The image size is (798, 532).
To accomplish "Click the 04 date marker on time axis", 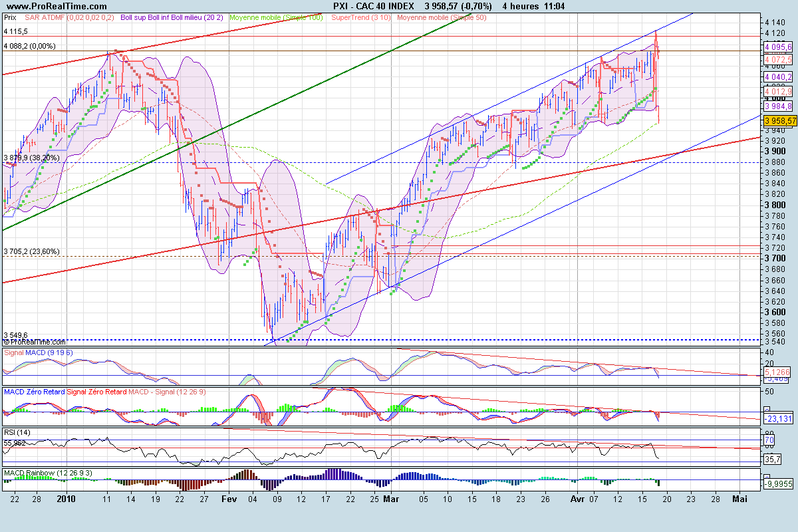I will click(252, 497).
